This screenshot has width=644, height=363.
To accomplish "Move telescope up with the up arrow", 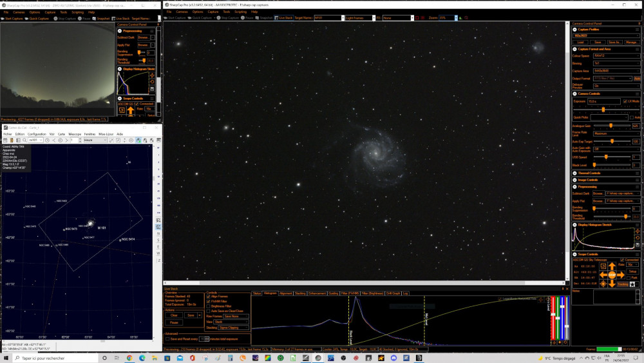I will coord(612,266).
